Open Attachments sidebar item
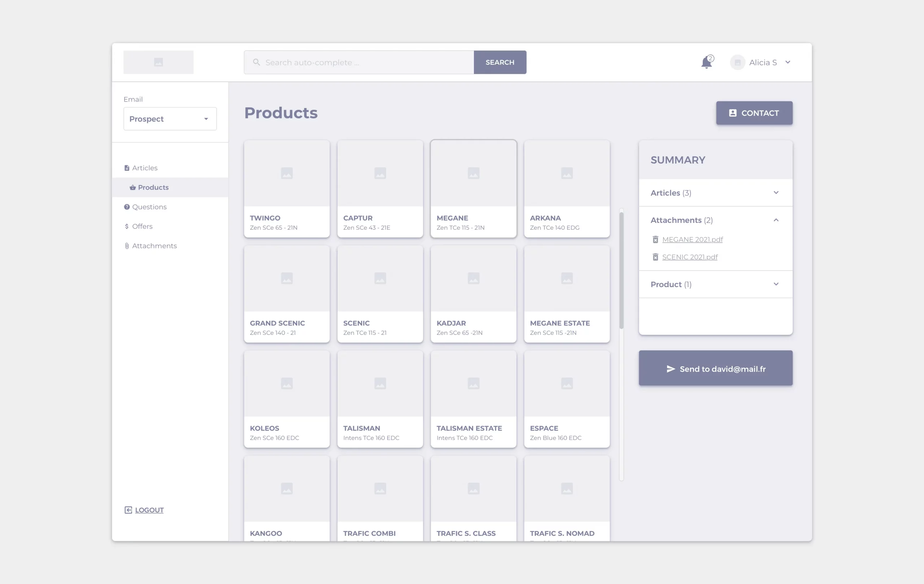This screenshot has height=584, width=924. [x=154, y=246]
